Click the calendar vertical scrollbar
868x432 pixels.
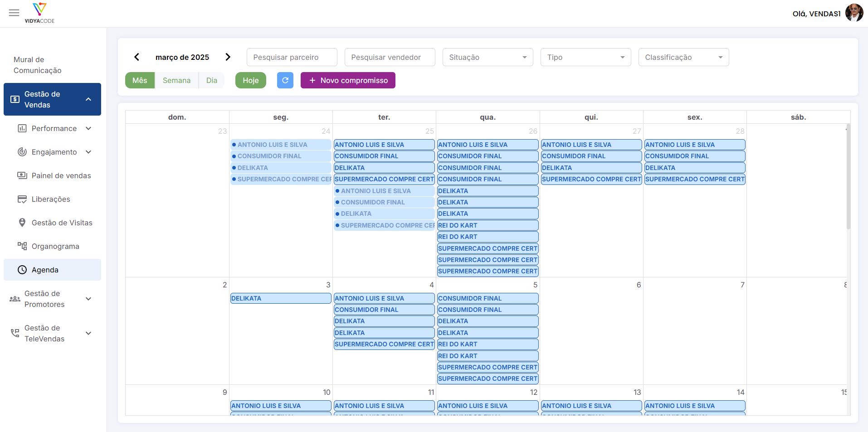(848, 177)
